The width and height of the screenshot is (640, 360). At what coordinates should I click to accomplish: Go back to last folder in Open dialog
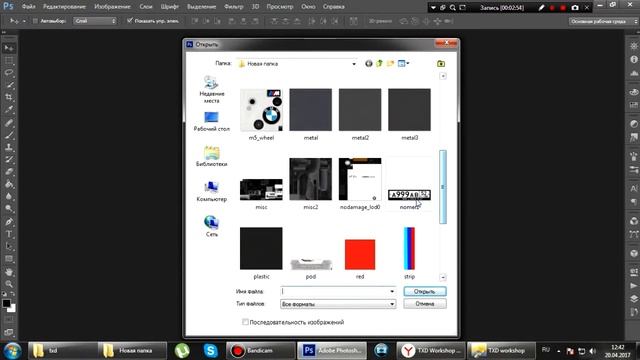pos(369,64)
